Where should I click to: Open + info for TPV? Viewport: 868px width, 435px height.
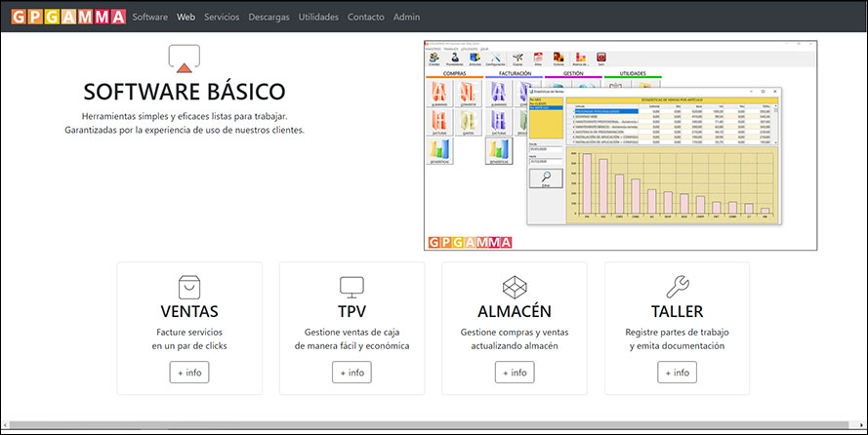(x=351, y=373)
